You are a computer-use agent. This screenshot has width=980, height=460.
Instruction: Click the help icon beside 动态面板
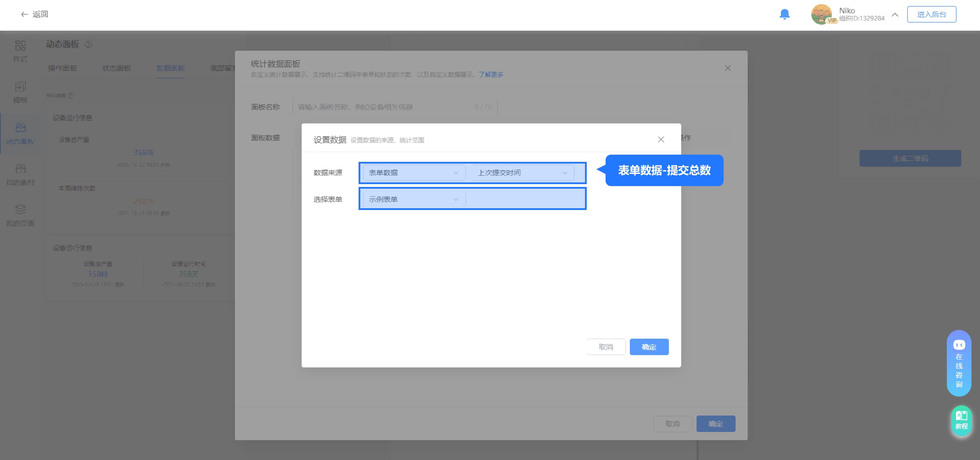pyautogui.click(x=88, y=44)
